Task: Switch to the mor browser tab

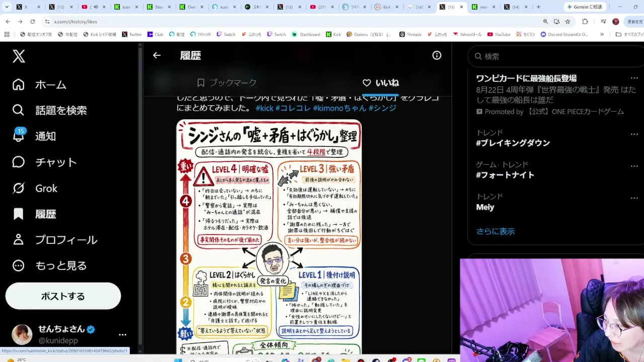Action: (x=483, y=7)
